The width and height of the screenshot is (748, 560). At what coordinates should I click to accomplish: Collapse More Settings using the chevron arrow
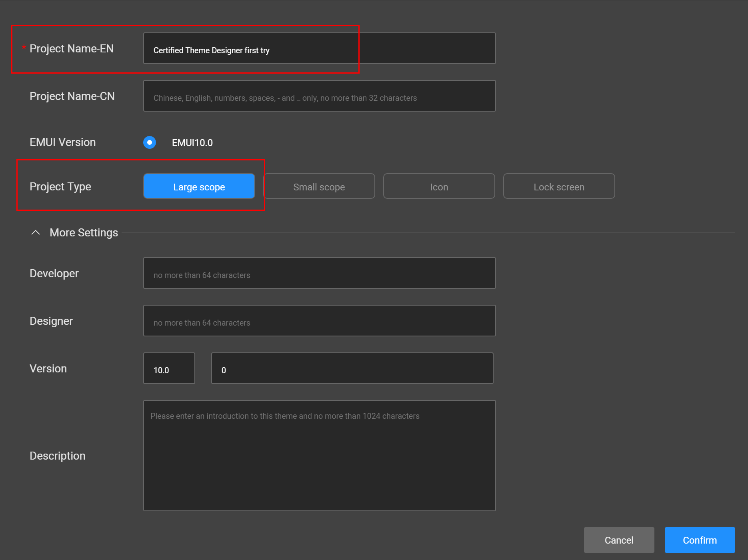(36, 232)
